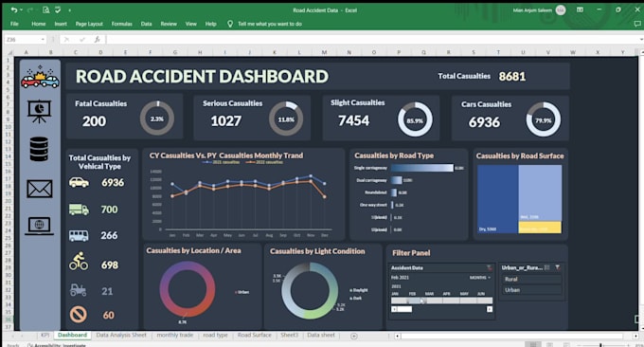This screenshot has width=644, height=347.
Task: Toggle multi-select on Urban_or_Rural slicer
Action: point(547,267)
